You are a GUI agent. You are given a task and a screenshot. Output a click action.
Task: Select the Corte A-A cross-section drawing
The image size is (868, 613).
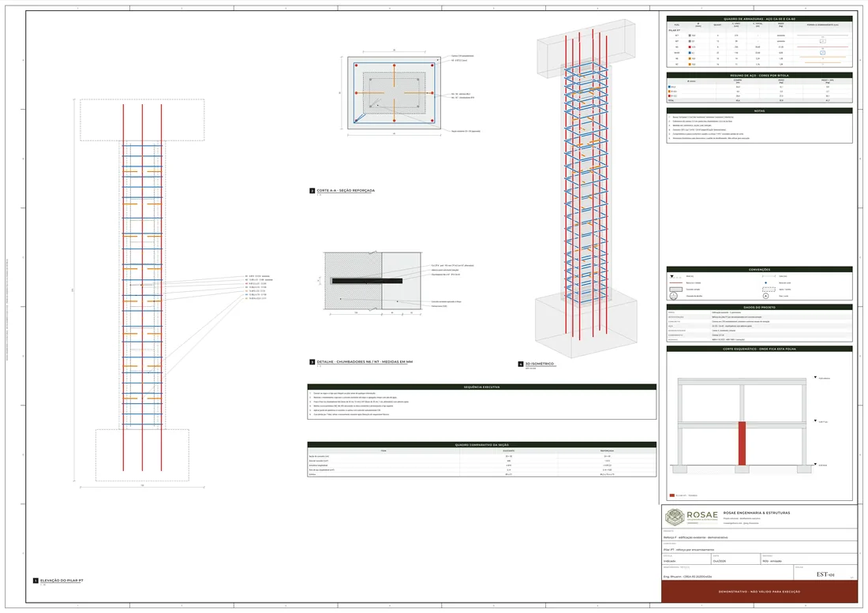pyautogui.click(x=394, y=93)
